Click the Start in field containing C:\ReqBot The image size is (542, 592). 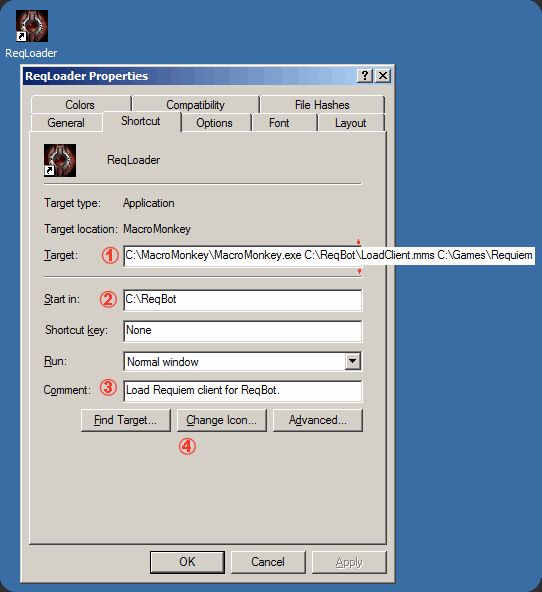[x=242, y=300]
